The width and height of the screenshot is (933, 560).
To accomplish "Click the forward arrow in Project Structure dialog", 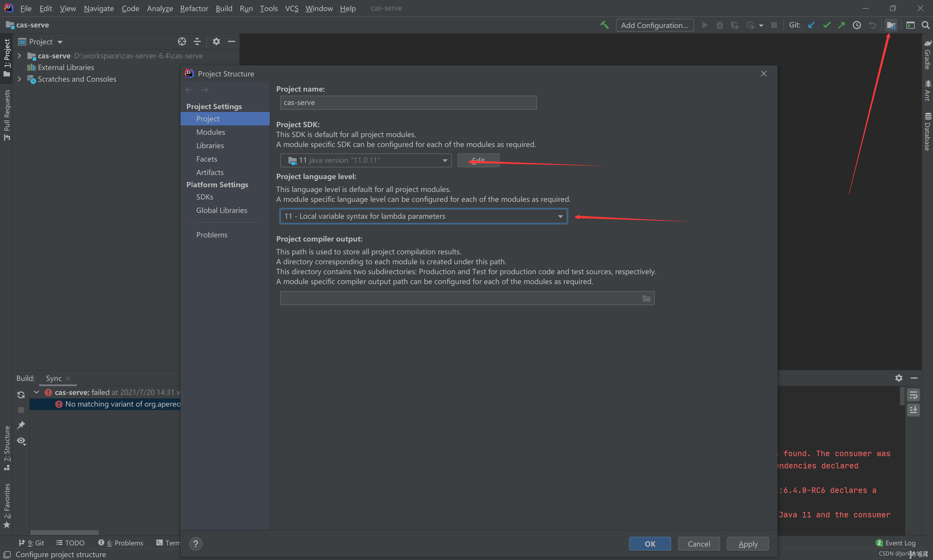I will click(x=204, y=90).
